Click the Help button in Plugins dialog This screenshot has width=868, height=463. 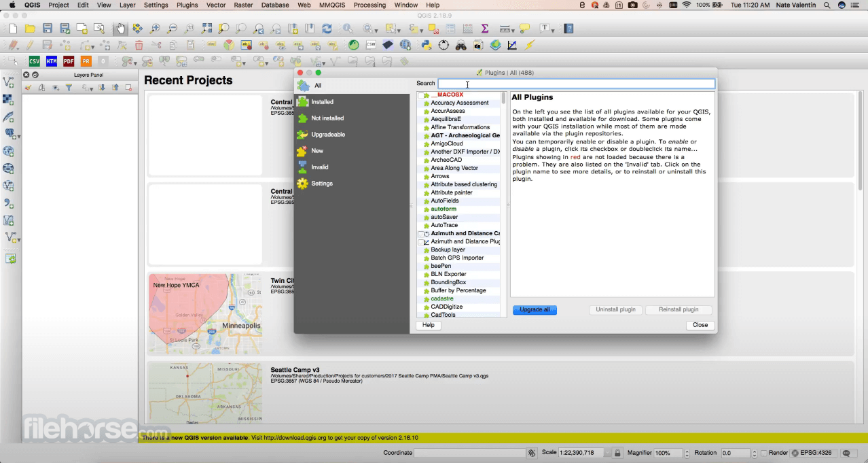(428, 325)
